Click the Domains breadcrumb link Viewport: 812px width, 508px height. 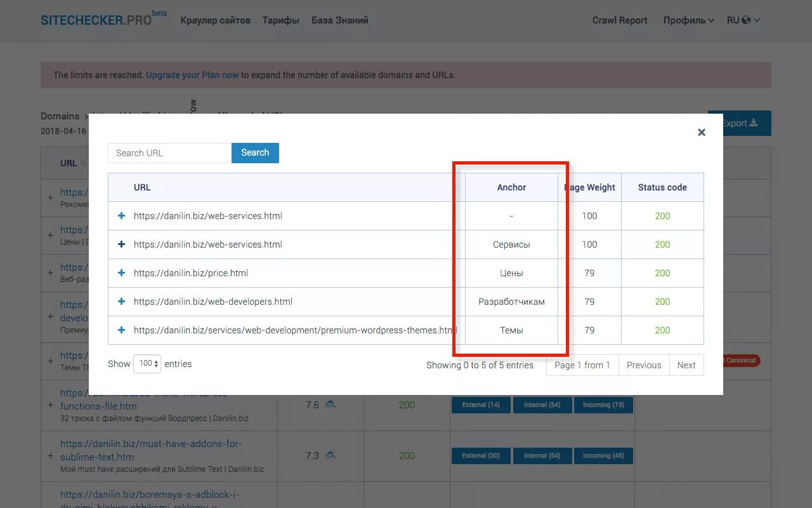(60, 116)
